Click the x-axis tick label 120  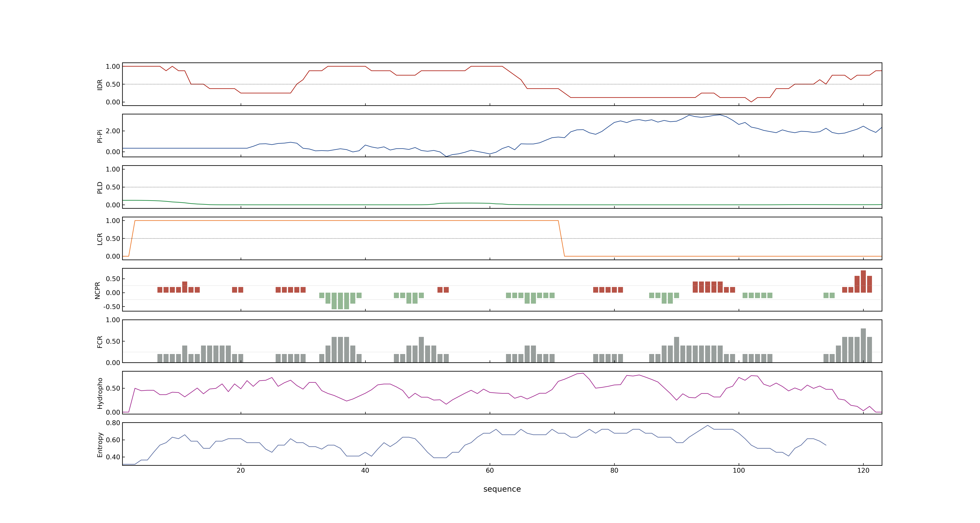pos(863,470)
